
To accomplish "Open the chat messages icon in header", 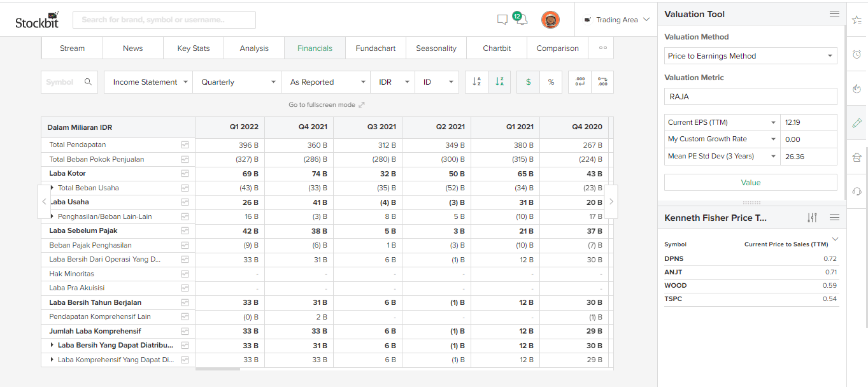I will 502,20.
